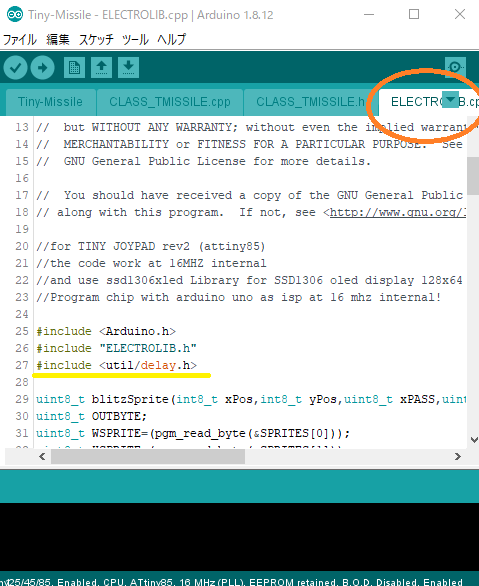Open the http://www.gnu.org link in code
The image size is (479, 586).
pos(398,212)
